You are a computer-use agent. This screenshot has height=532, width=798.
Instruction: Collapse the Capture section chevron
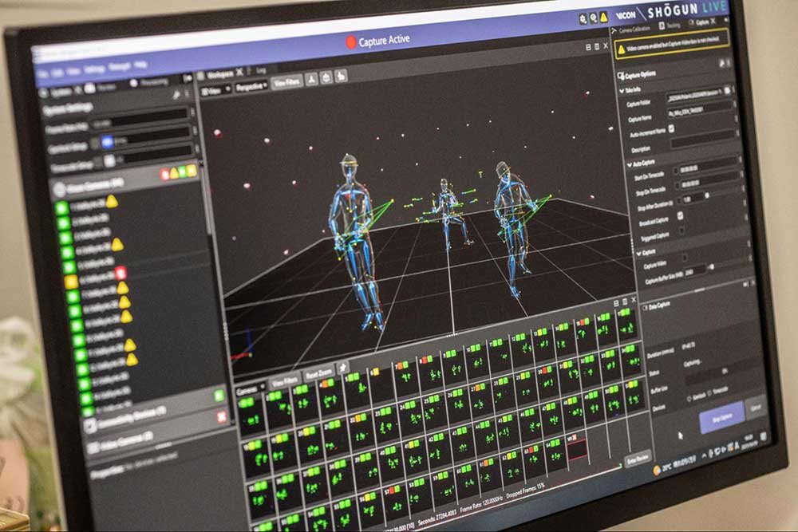[x=638, y=253]
